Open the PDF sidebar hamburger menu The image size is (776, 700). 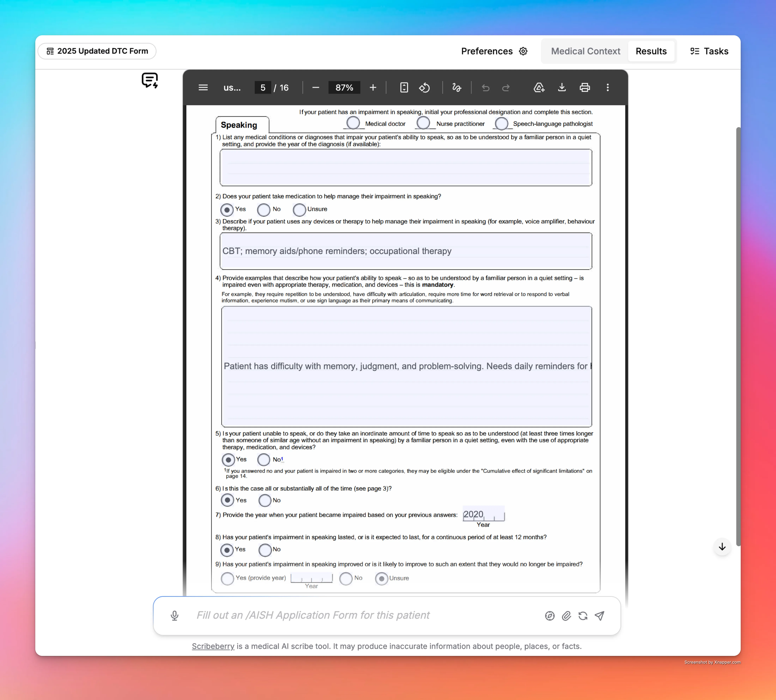point(203,88)
